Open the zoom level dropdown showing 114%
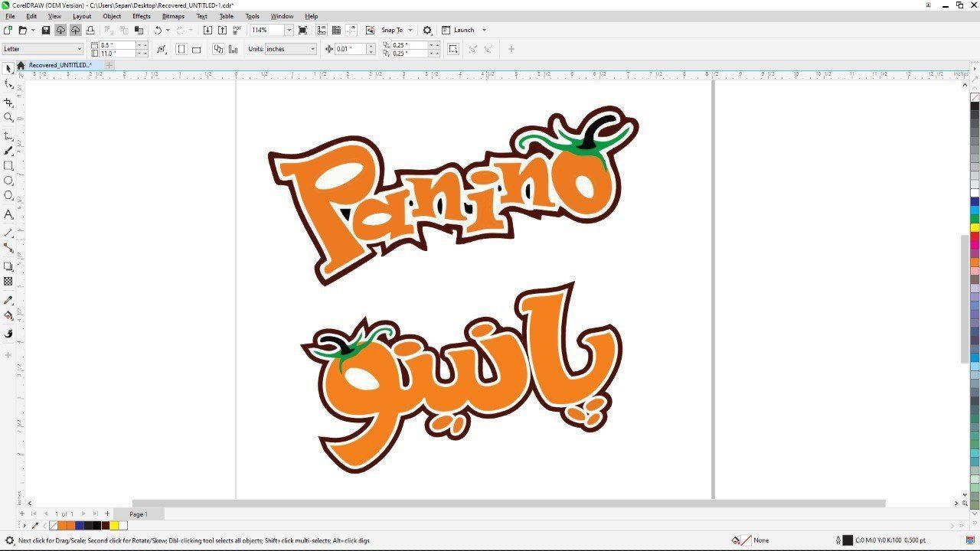 pos(289,30)
